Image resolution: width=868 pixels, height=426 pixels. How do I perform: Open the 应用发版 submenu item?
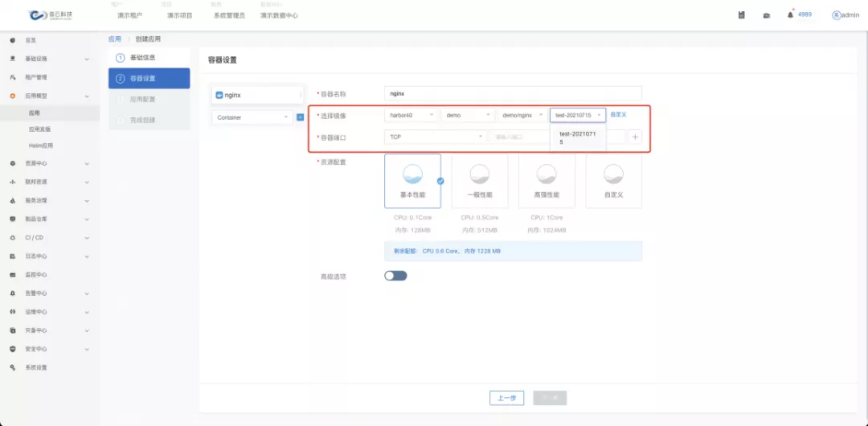click(x=40, y=129)
